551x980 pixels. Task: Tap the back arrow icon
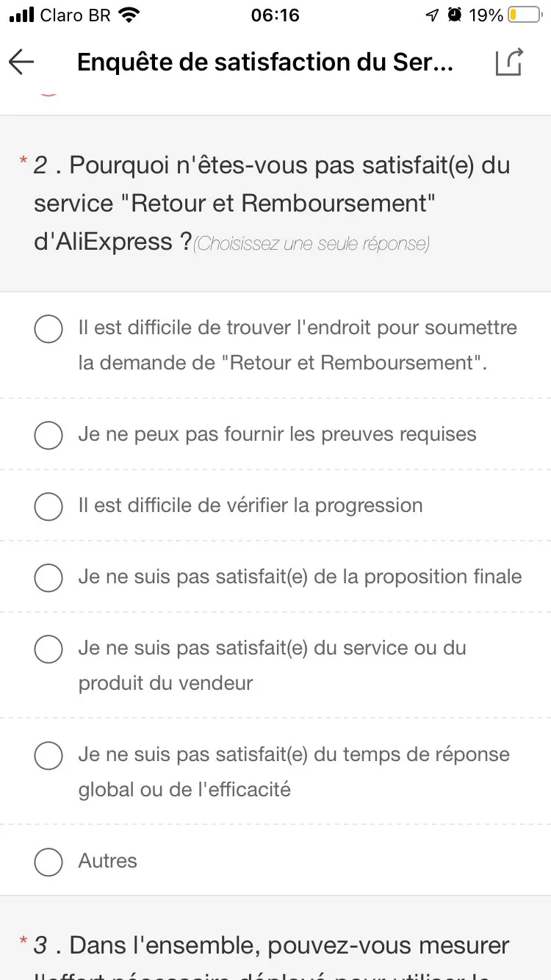pyautogui.click(x=22, y=62)
